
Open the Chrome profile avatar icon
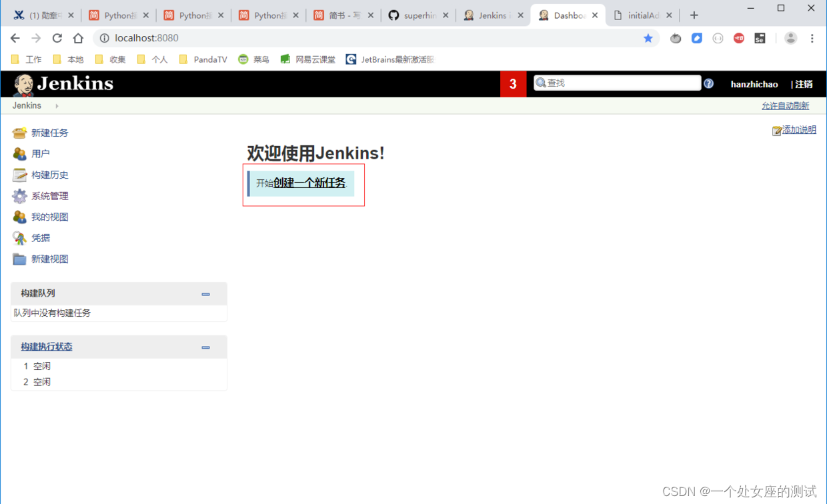(791, 38)
